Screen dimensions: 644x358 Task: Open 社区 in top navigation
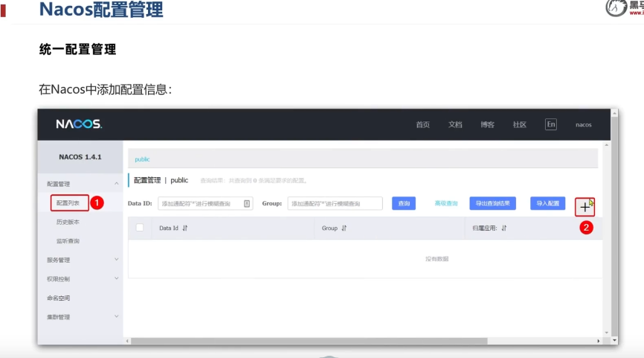(520, 124)
